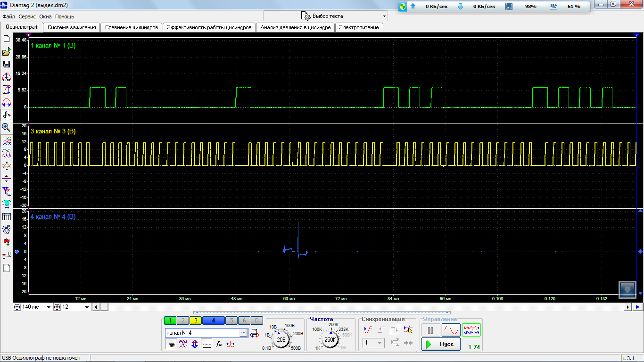
Task: Select the multi-channel recorder mode button
Action: 471,330
